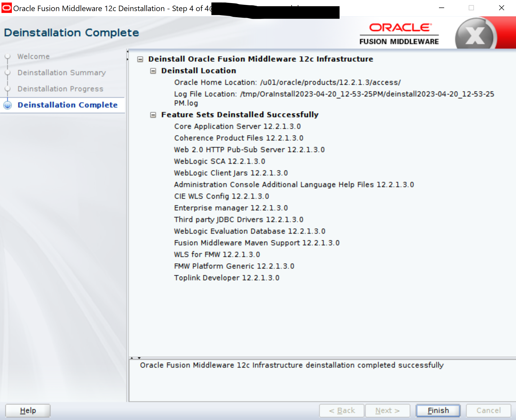Click the blue Deinstallation Complete step bullet
The height and width of the screenshot is (420, 516).
click(x=7, y=105)
